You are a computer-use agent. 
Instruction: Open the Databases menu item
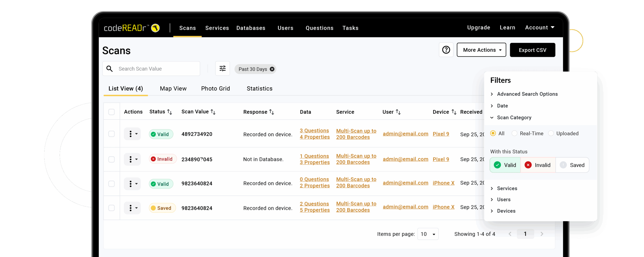(x=251, y=28)
